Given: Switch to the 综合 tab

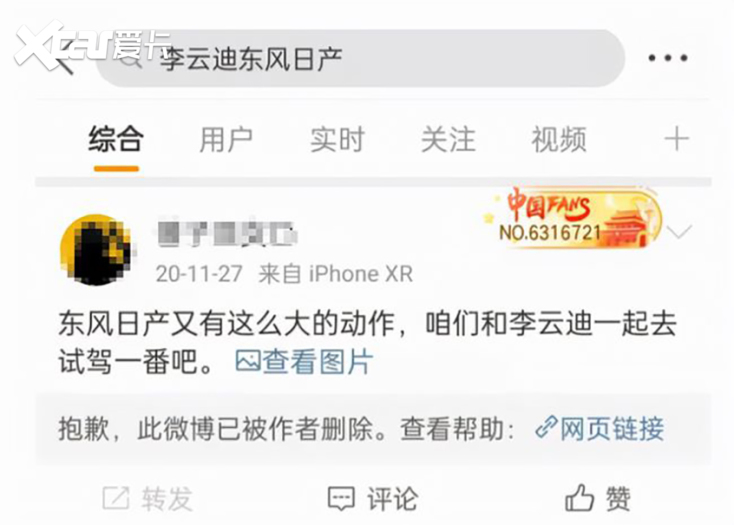Looking at the screenshot, I should [116, 139].
